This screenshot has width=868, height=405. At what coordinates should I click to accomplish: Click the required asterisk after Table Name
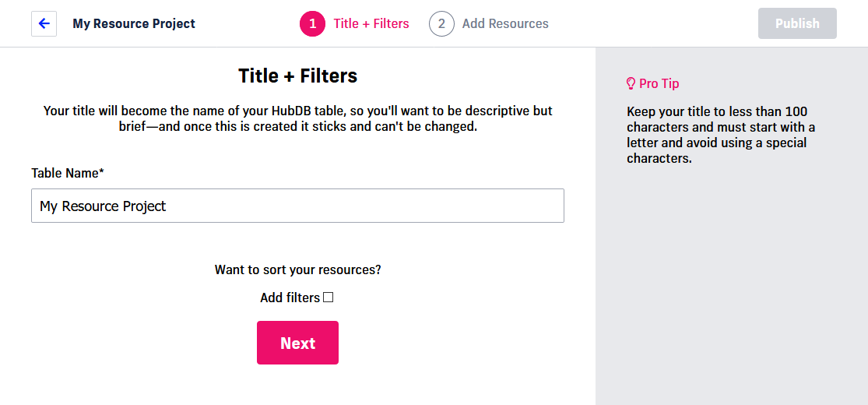coord(101,171)
